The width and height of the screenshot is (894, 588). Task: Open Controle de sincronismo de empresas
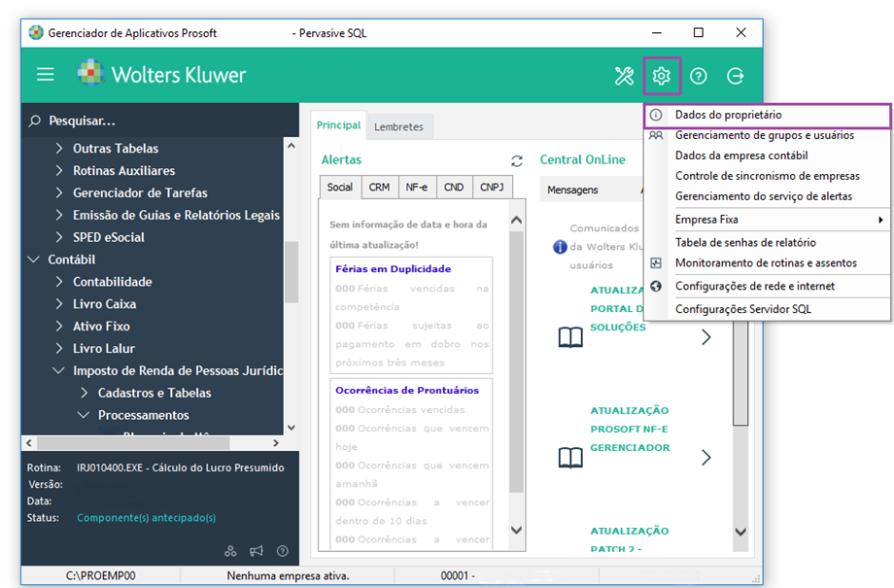pos(768,176)
